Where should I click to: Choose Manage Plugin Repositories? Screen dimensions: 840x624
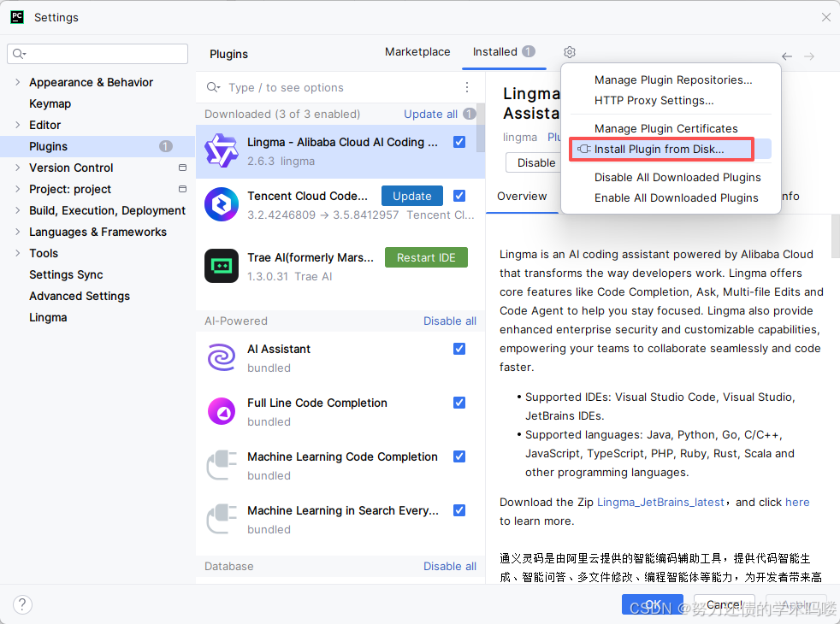[x=673, y=79]
